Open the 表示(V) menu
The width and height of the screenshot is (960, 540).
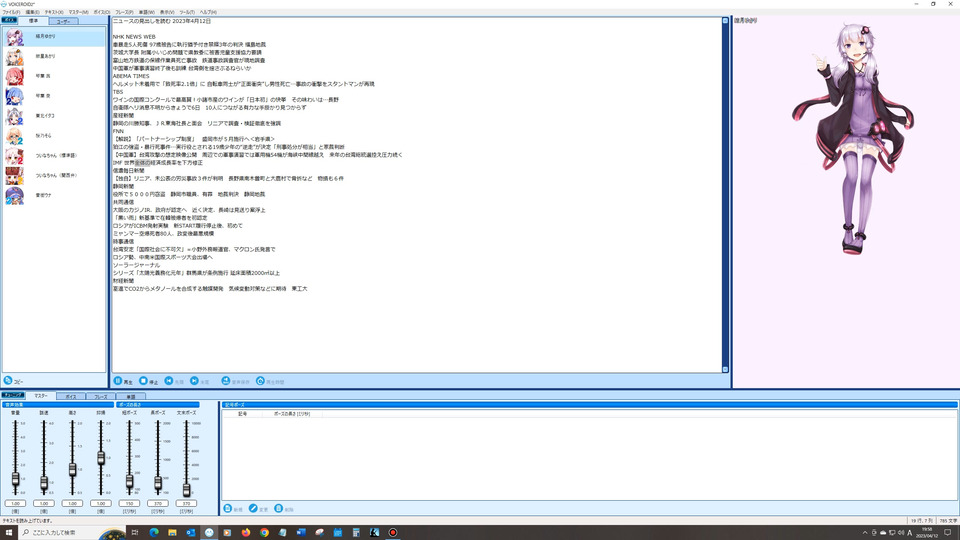pos(167,12)
